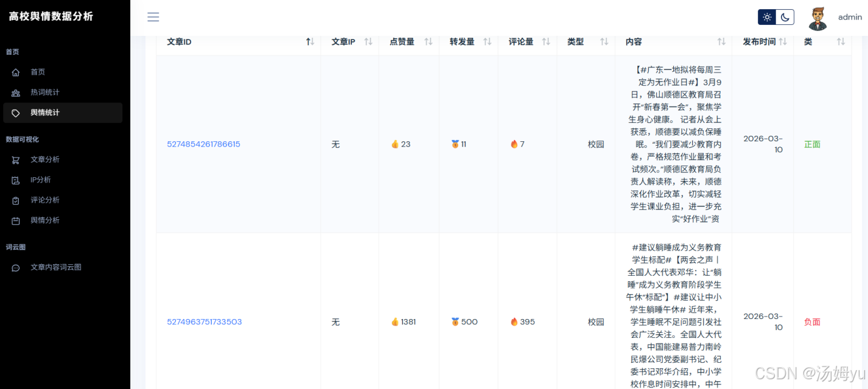Click the clipboard icon beside 评论分析

click(x=16, y=200)
